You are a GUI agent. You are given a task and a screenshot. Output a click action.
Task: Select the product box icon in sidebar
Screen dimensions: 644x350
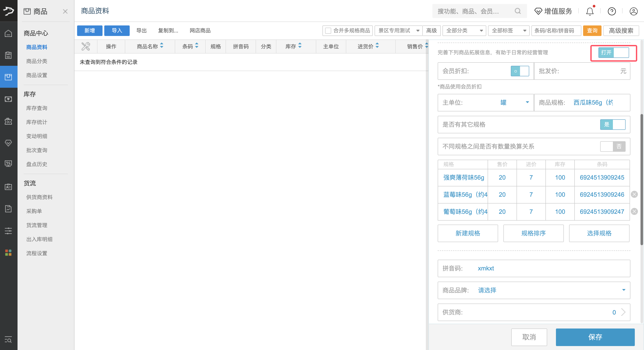pyautogui.click(x=9, y=77)
